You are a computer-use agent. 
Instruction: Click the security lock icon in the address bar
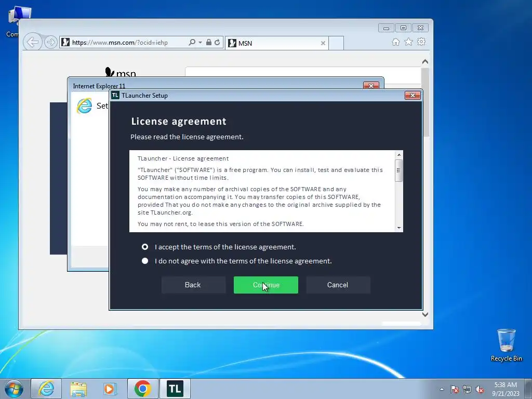[209, 42]
